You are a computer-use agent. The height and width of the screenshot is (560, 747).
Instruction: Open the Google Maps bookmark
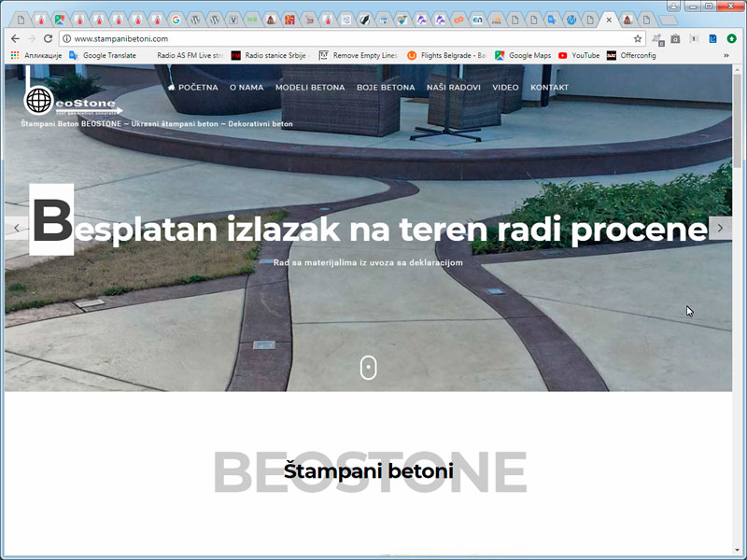click(523, 55)
